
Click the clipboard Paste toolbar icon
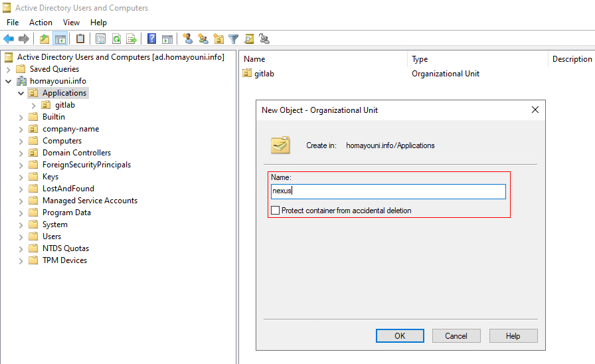point(80,39)
